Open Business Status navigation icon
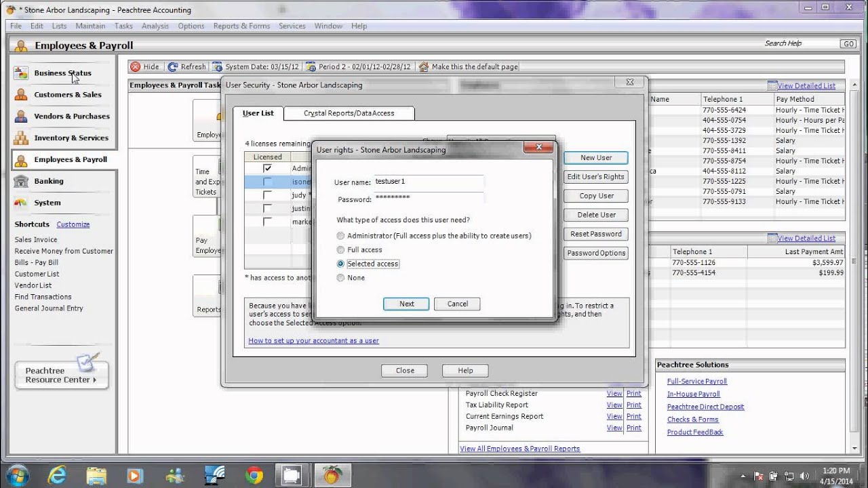 (x=21, y=73)
